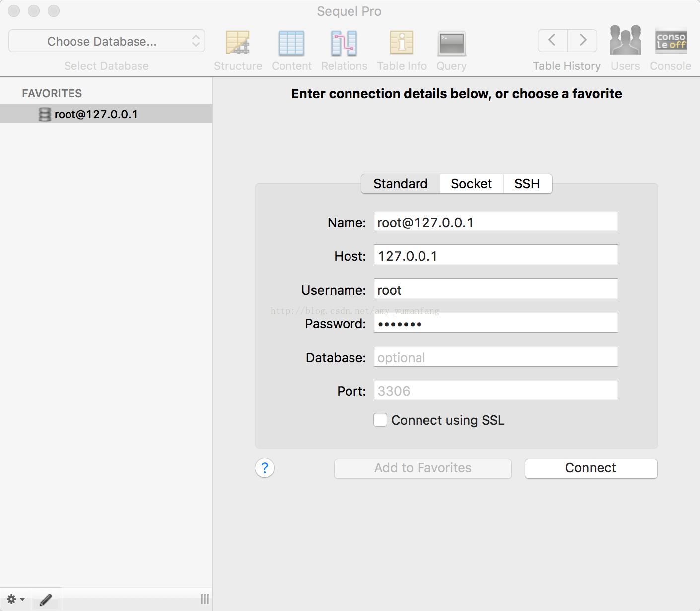This screenshot has height=611, width=700.
Task: Focus the Host input field
Action: (496, 255)
